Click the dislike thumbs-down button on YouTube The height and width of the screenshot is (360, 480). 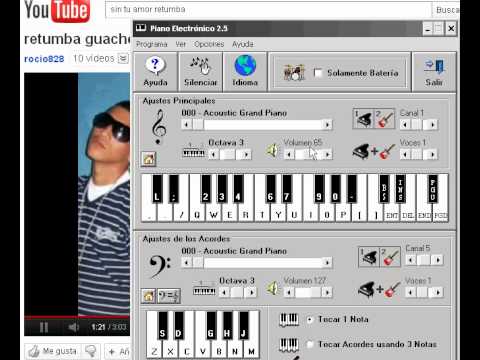[91, 351]
